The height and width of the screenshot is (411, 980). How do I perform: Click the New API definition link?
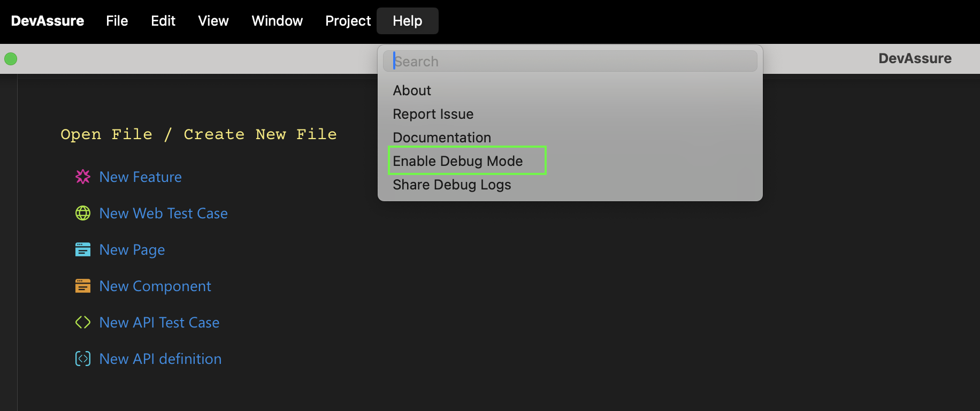click(x=160, y=359)
